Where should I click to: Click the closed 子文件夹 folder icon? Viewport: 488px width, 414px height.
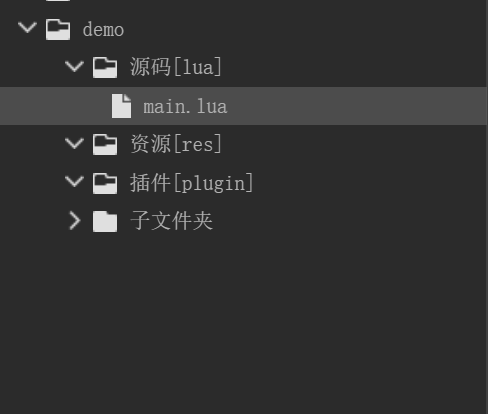[x=105, y=221]
